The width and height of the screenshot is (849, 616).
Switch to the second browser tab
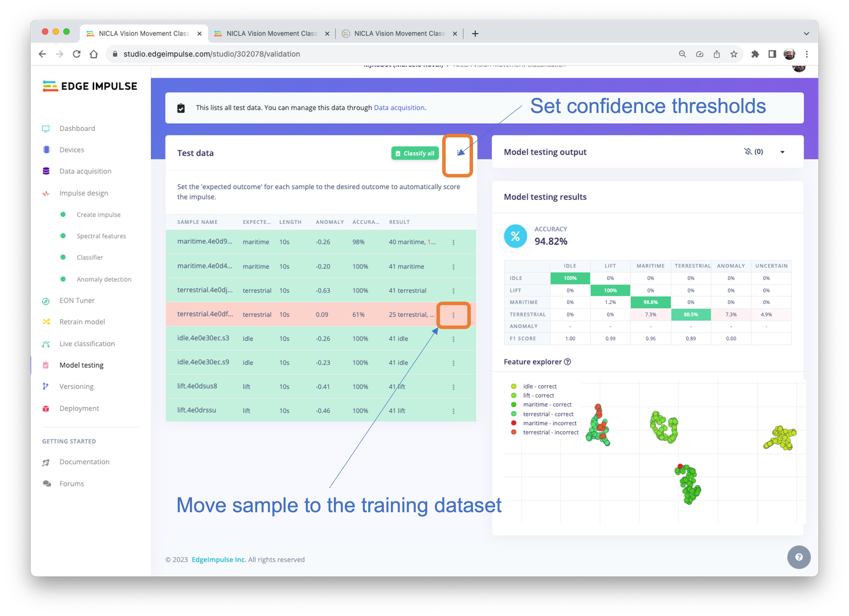click(x=271, y=34)
